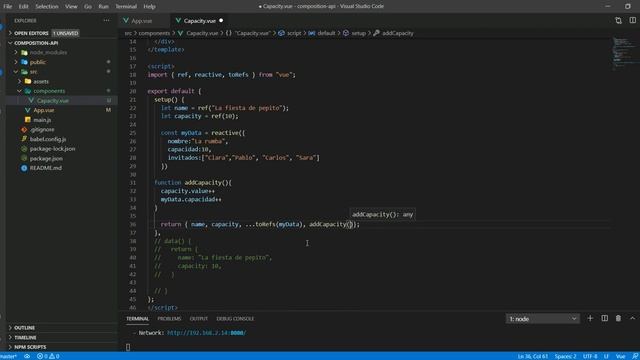
Task: Open the Edit menu
Action: tap(23, 7)
